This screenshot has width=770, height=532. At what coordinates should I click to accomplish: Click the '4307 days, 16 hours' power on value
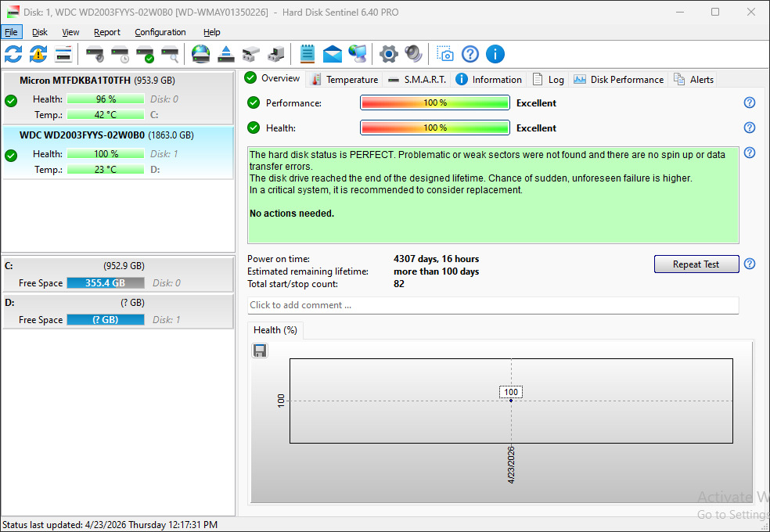pos(436,259)
